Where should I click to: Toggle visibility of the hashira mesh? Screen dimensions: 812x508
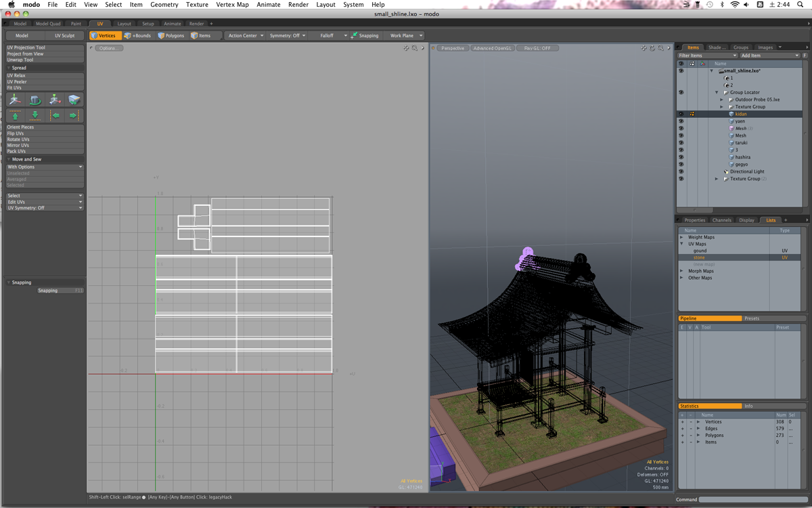tap(681, 157)
